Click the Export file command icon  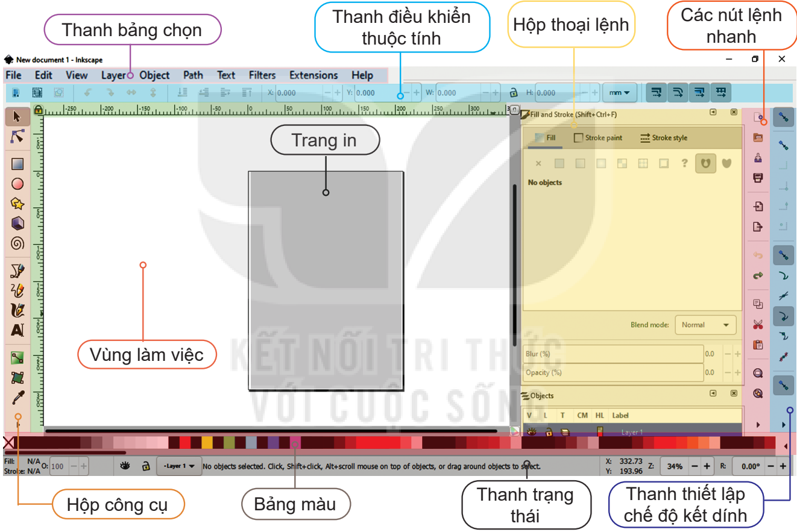click(x=758, y=227)
